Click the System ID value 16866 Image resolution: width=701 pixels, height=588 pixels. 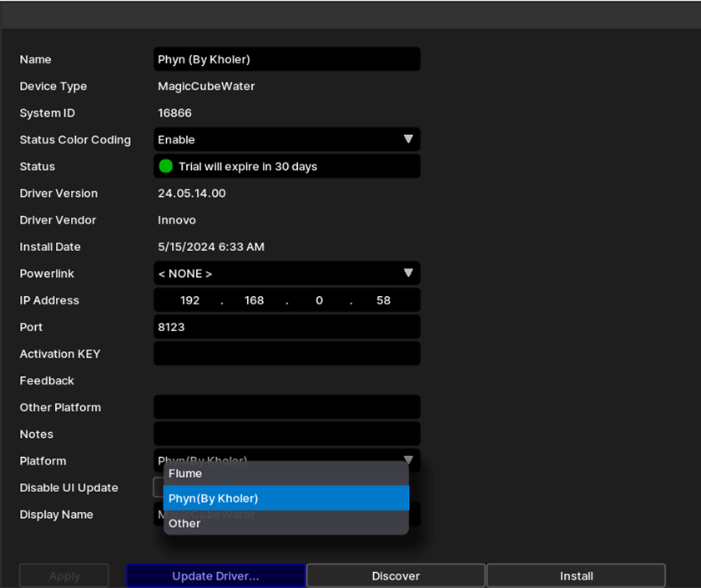(x=174, y=113)
